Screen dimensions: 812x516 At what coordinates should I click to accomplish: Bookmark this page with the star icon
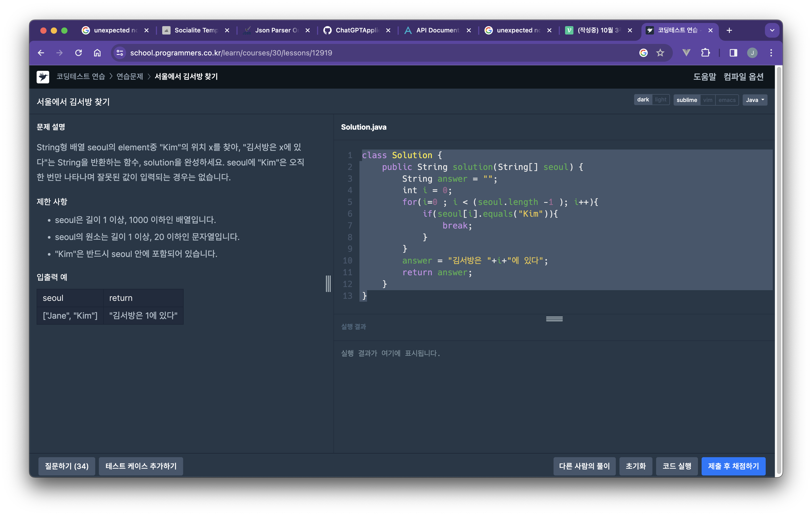click(660, 53)
